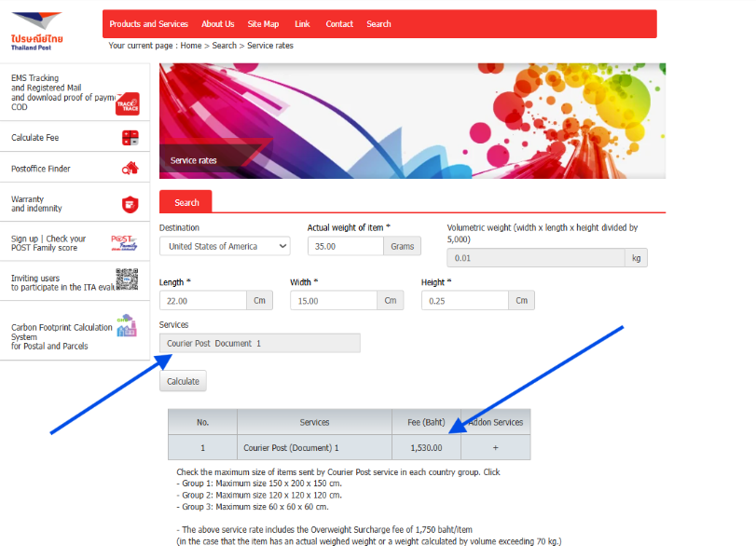Expand addon services with the plus sign
756x559 pixels.
click(495, 448)
